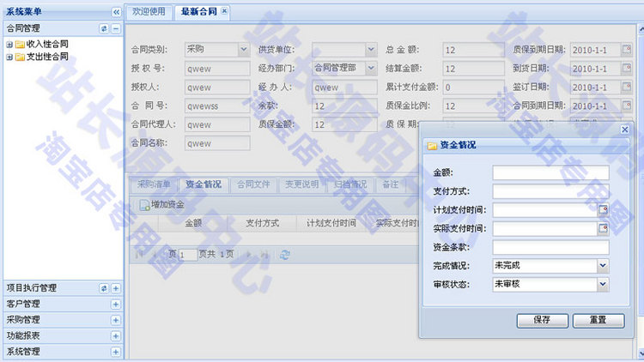644x362 pixels.
Task: Click the 增加资金 toolbar button
Action: tap(162, 204)
